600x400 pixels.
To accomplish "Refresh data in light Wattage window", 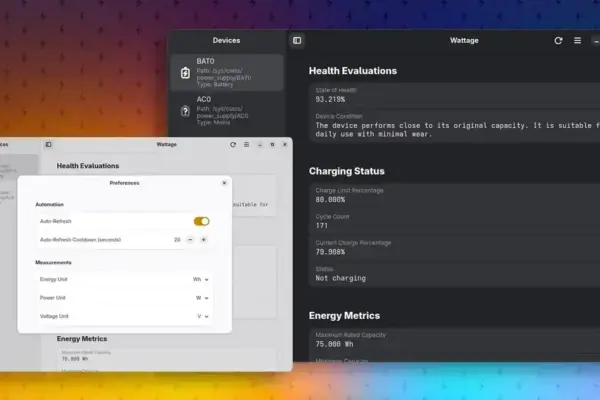I will coord(233,145).
